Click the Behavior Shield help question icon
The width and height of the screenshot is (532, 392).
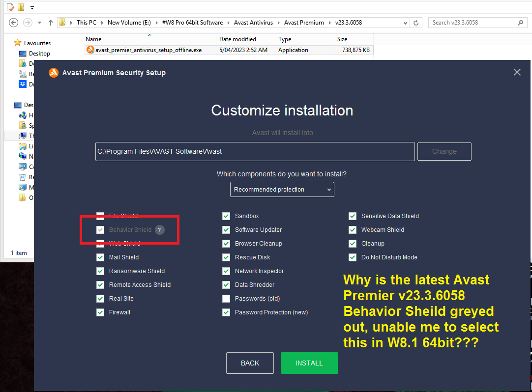(x=159, y=230)
